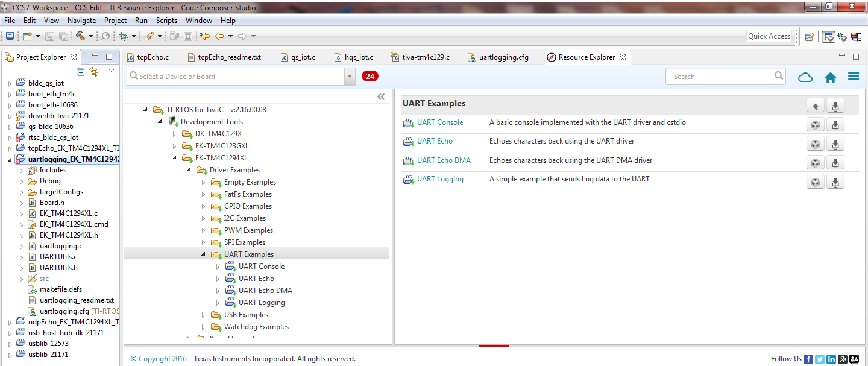Click the rightmost perspective icon in toolbar
This screenshot has width=868, height=366.
pos(856,36)
